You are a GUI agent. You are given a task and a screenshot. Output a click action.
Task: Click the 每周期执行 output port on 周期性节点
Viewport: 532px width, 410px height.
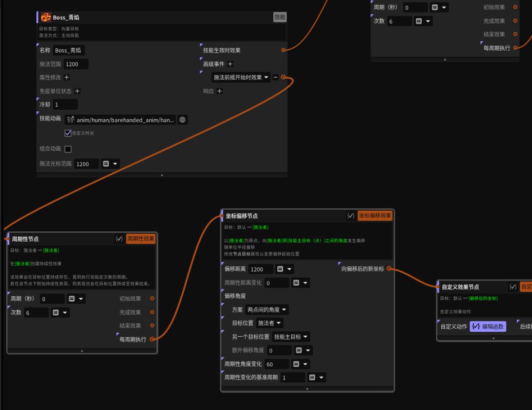pyautogui.click(x=152, y=339)
